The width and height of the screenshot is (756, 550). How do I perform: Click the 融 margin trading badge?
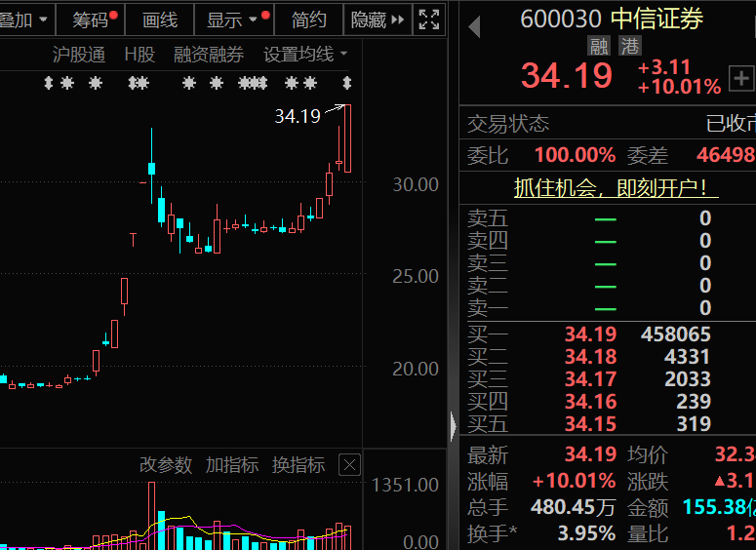coord(599,46)
